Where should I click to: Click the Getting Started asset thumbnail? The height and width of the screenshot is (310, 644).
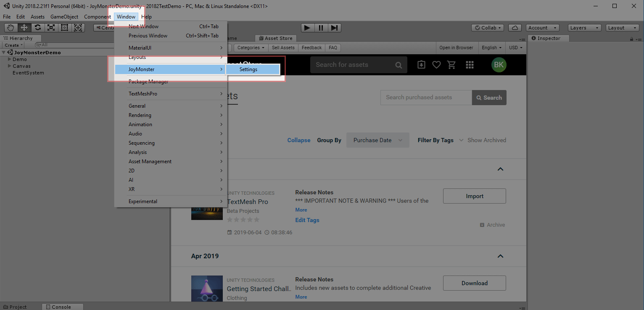(x=207, y=289)
